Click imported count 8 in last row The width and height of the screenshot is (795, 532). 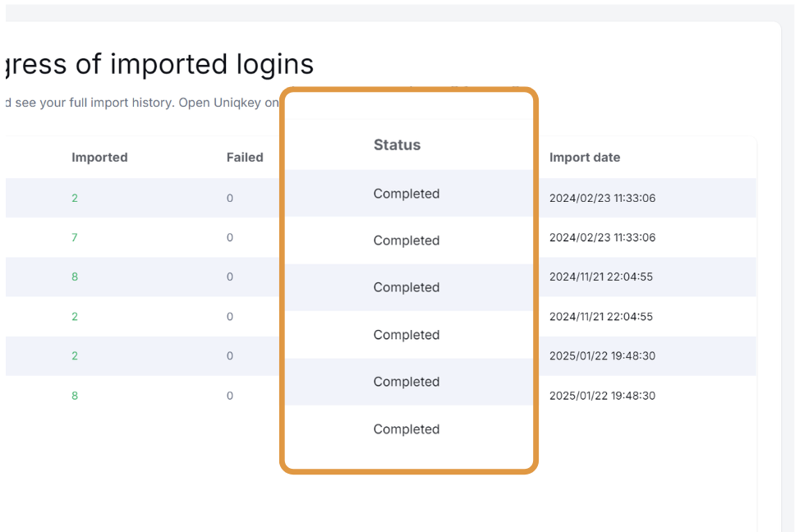(x=75, y=396)
